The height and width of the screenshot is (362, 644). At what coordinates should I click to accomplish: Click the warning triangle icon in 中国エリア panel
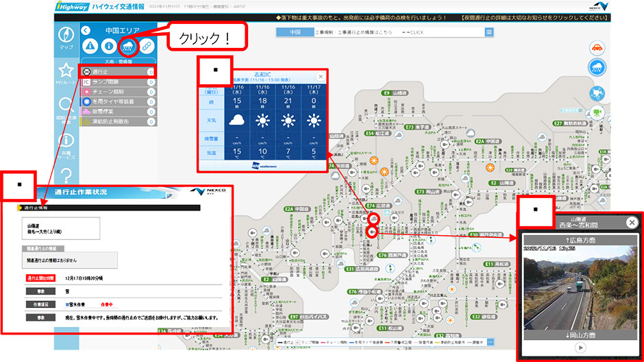click(x=90, y=47)
